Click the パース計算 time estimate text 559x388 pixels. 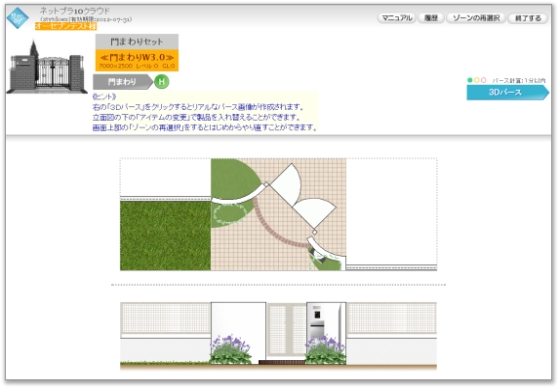[519, 81]
